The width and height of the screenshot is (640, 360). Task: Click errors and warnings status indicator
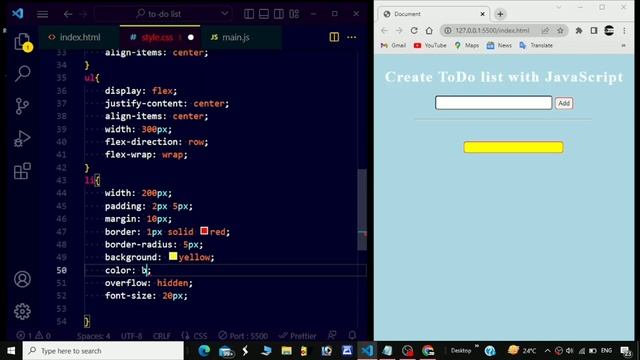coord(33,336)
